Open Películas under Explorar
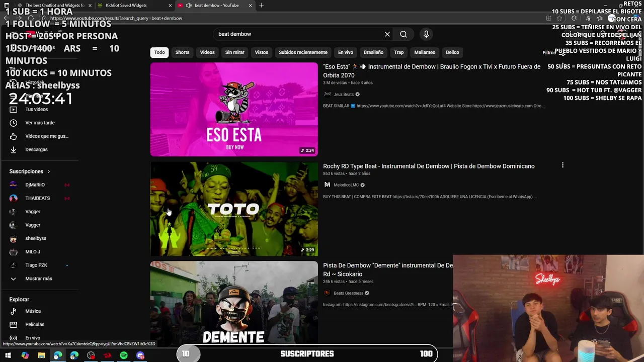The image size is (644, 362). pos(35,325)
